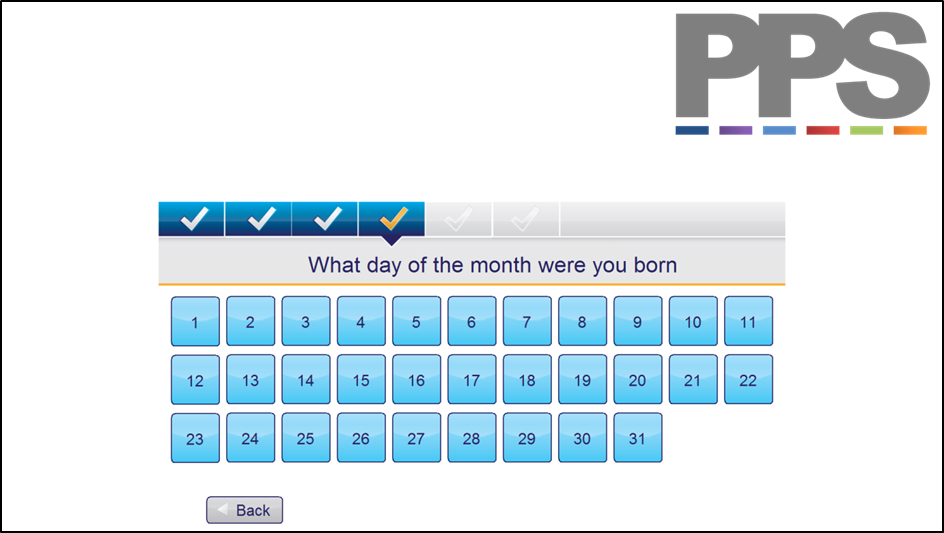This screenshot has width=944, height=533.
Task: Select day 1 as birth day
Action: [x=195, y=322]
